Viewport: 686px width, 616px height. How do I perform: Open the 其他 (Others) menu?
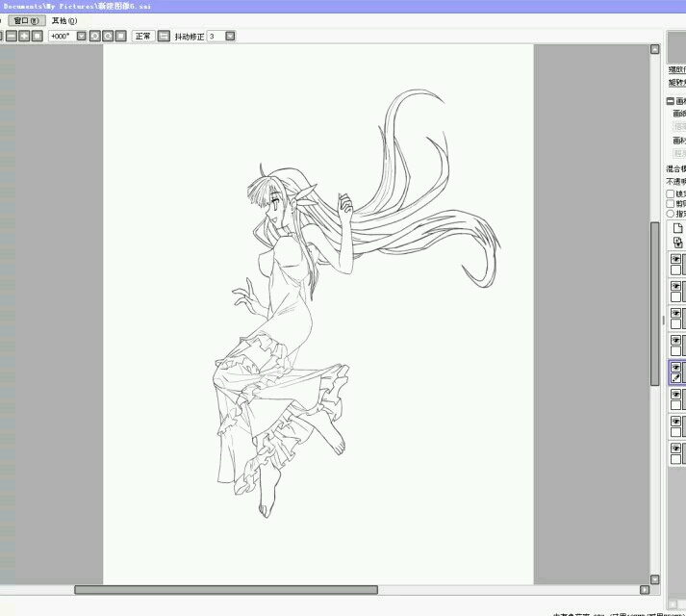pos(64,20)
